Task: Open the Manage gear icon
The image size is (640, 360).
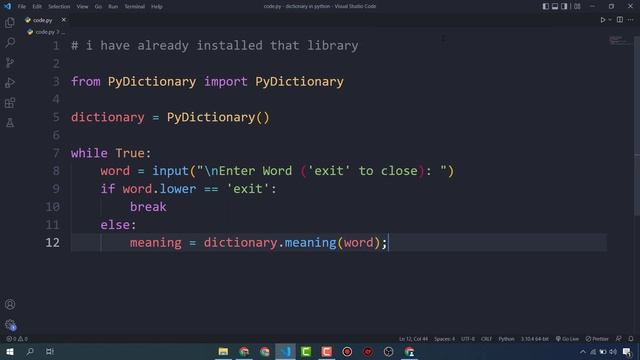Action: (10, 325)
